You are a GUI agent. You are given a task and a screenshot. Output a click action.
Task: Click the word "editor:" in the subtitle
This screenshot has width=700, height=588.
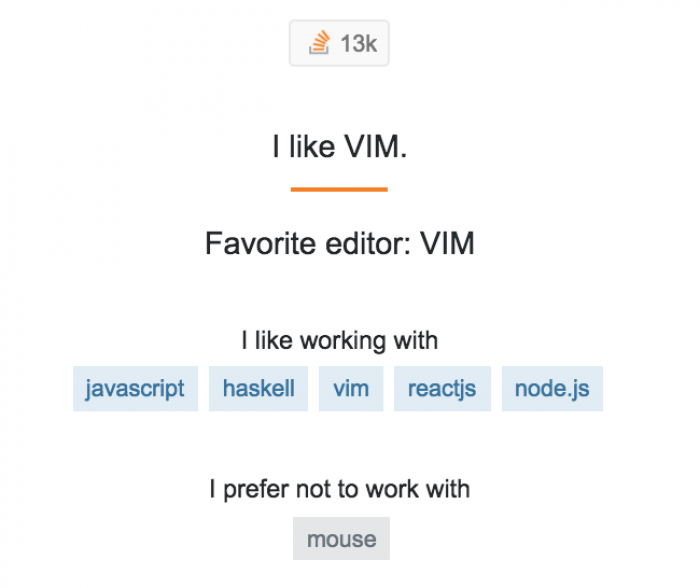pyautogui.click(x=368, y=243)
